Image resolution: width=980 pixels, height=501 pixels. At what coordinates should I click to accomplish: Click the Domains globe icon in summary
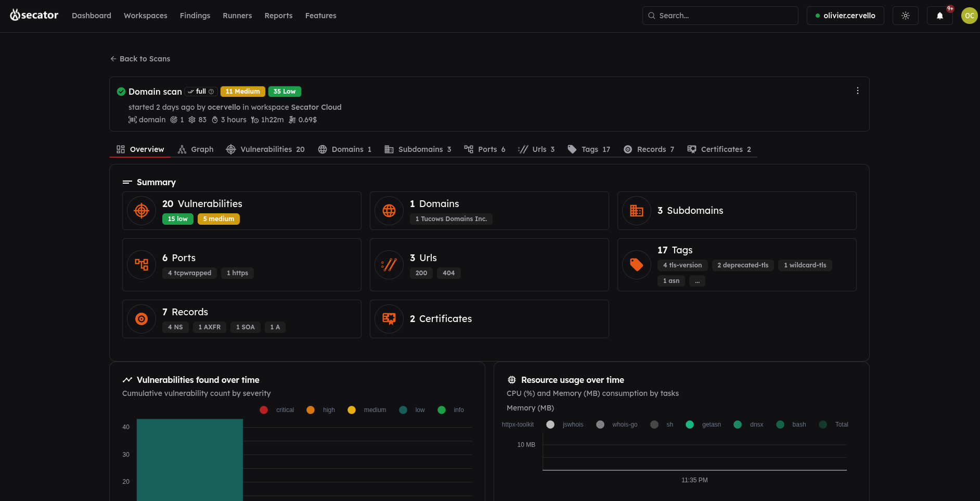389,211
